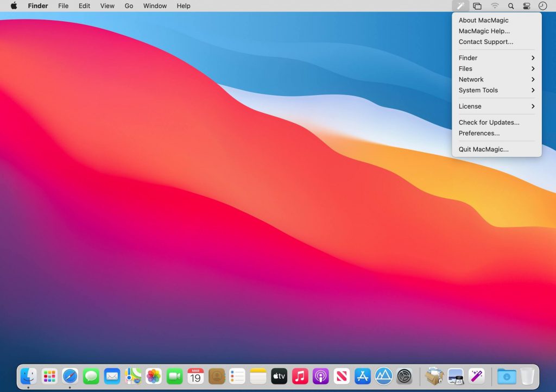Screen dimensions: 556x392
Task: Select Quit MacMagic from the menu
Action: coord(483,149)
